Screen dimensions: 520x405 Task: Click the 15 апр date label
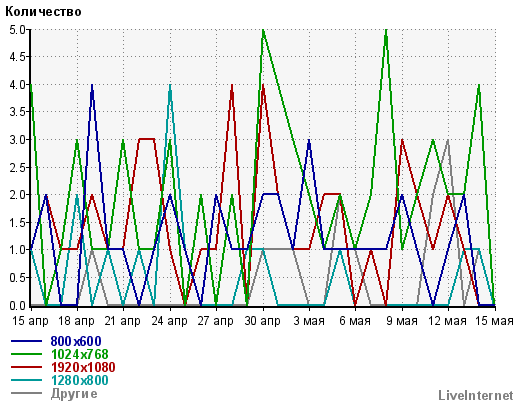(30, 321)
